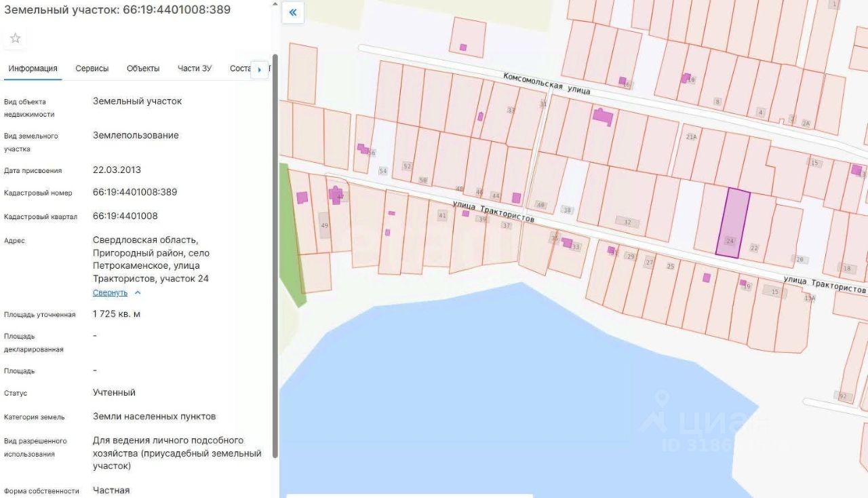Click parcel number 49 on map
This screenshot has height=498, width=868.
click(324, 225)
